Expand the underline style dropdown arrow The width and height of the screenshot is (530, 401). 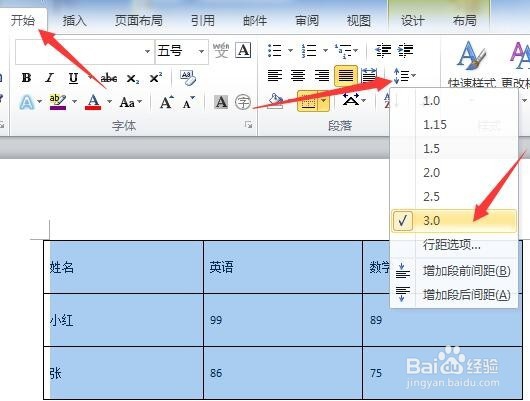(90, 77)
